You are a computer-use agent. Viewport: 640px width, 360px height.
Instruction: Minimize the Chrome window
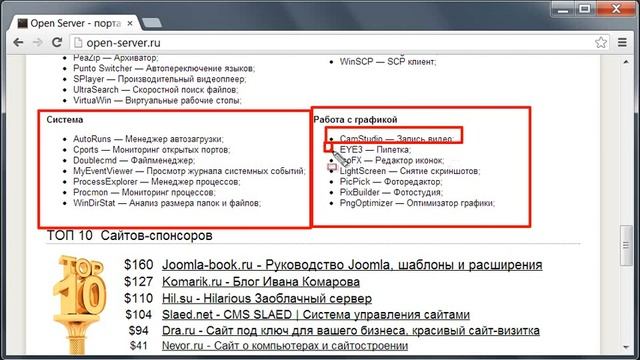[x=563, y=9]
